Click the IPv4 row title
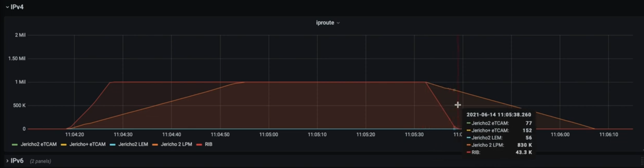 point(17,7)
